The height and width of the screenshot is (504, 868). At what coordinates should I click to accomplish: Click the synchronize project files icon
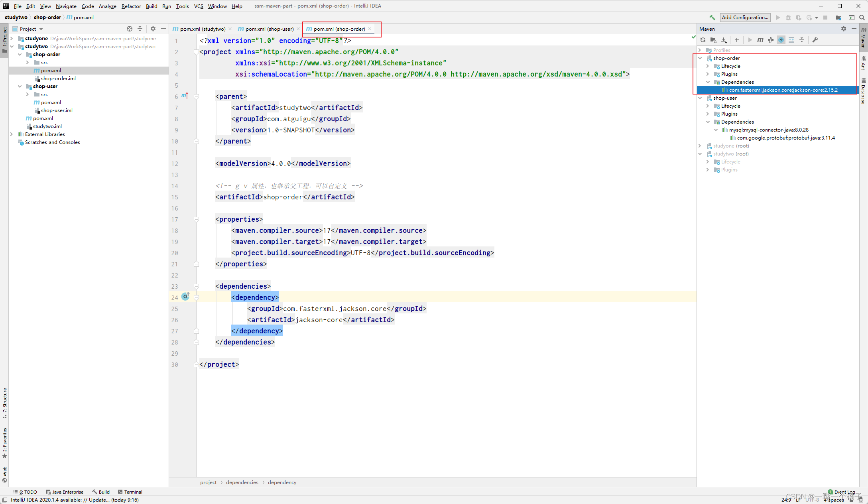pos(704,39)
